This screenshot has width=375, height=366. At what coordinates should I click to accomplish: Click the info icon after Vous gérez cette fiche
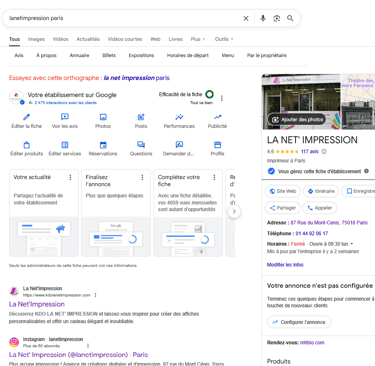point(366,171)
